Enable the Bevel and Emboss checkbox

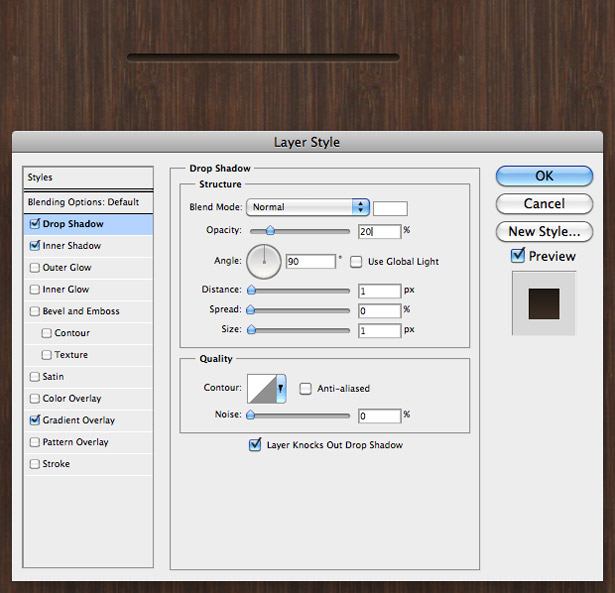point(35,311)
